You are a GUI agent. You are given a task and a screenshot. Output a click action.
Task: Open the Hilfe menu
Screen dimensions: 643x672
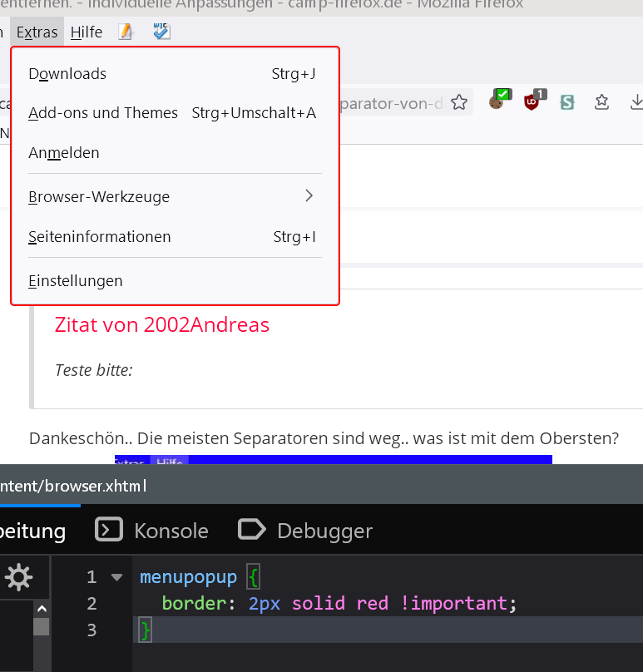87,32
